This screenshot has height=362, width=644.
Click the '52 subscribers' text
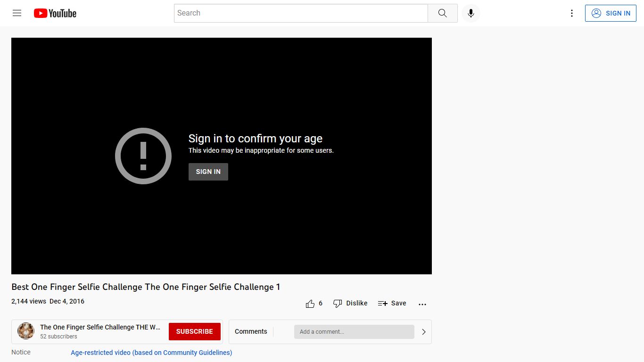tap(58, 337)
